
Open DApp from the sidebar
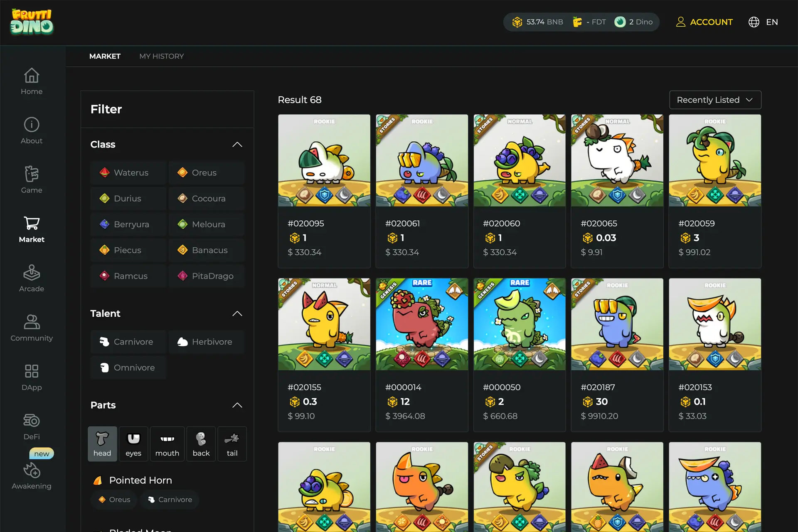32,377
